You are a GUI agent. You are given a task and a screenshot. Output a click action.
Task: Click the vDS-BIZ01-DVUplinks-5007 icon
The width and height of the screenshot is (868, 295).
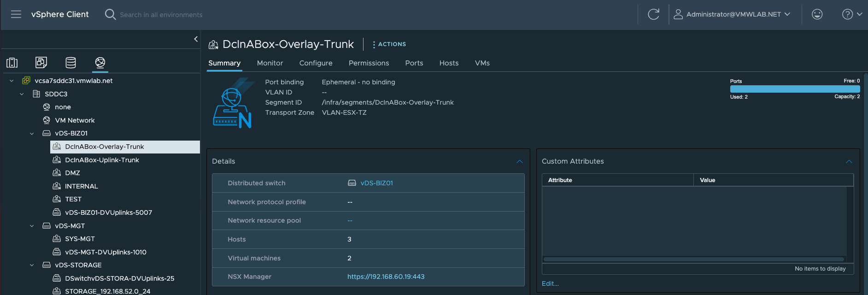coord(57,212)
